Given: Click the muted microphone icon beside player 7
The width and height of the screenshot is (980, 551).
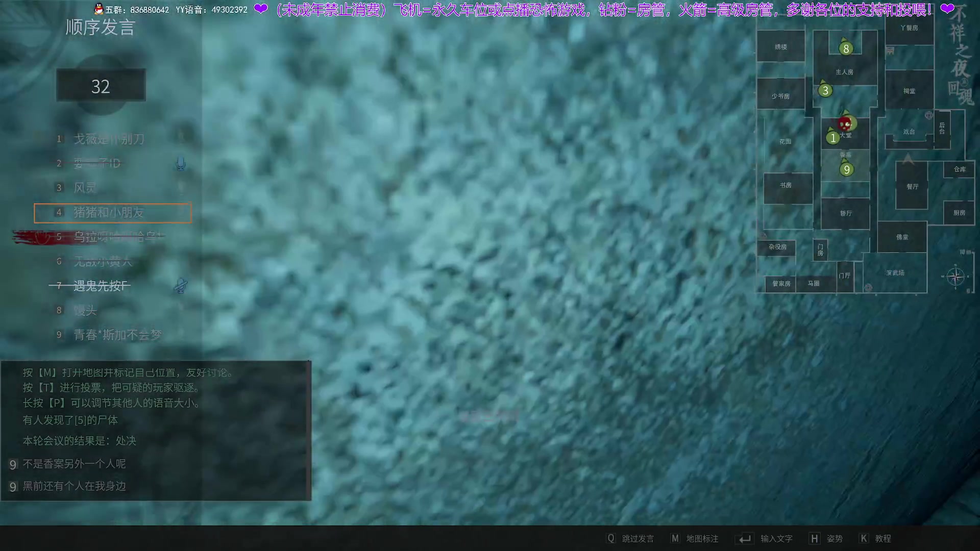Looking at the screenshot, I should pos(181,286).
